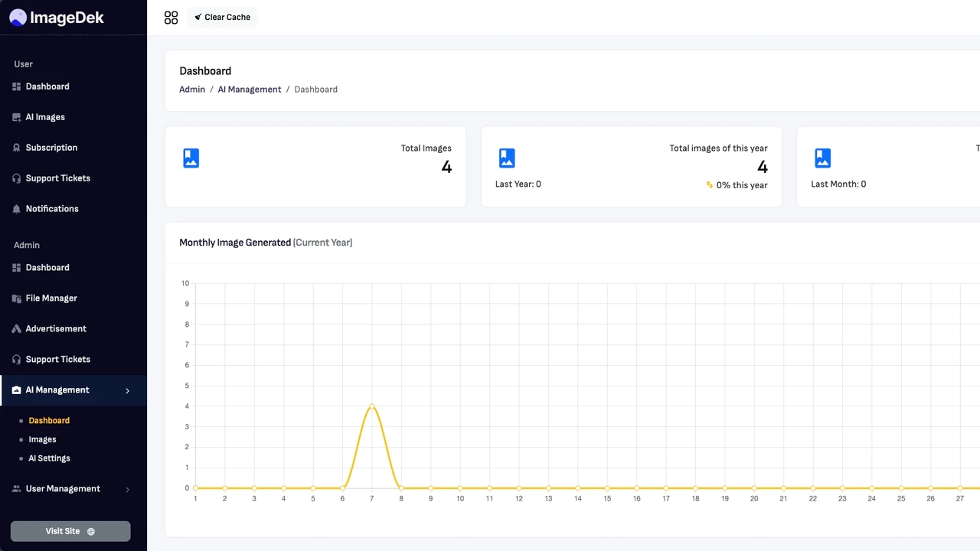Click the 'User' sidebar section heading
The height and width of the screenshot is (551, 980).
(24, 64)
